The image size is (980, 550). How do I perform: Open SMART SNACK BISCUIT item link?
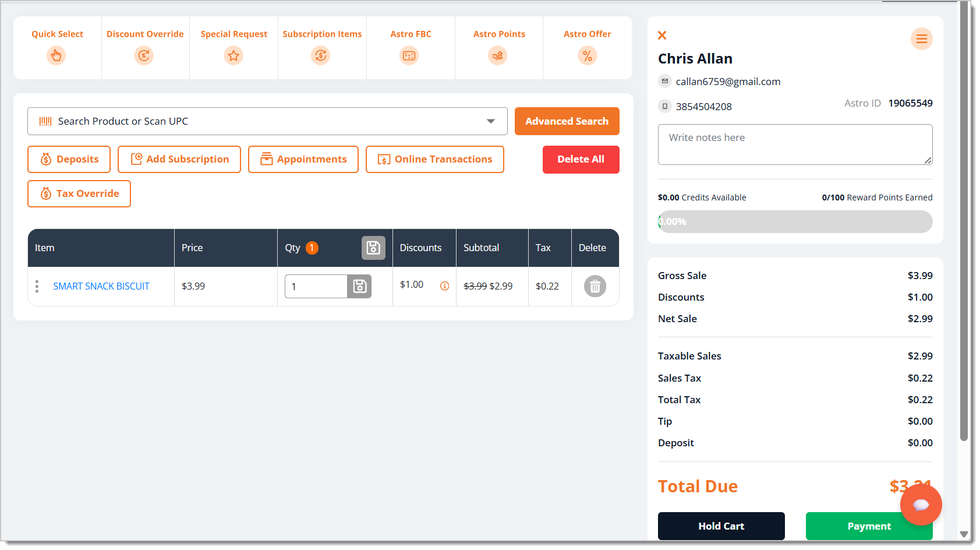click(101, 286)
